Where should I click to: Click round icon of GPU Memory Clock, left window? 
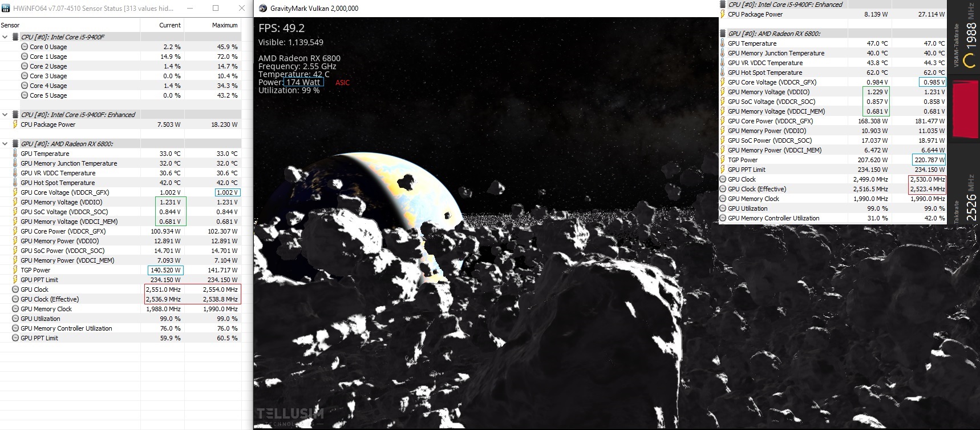pyautogui.click(x=15, y=309)
